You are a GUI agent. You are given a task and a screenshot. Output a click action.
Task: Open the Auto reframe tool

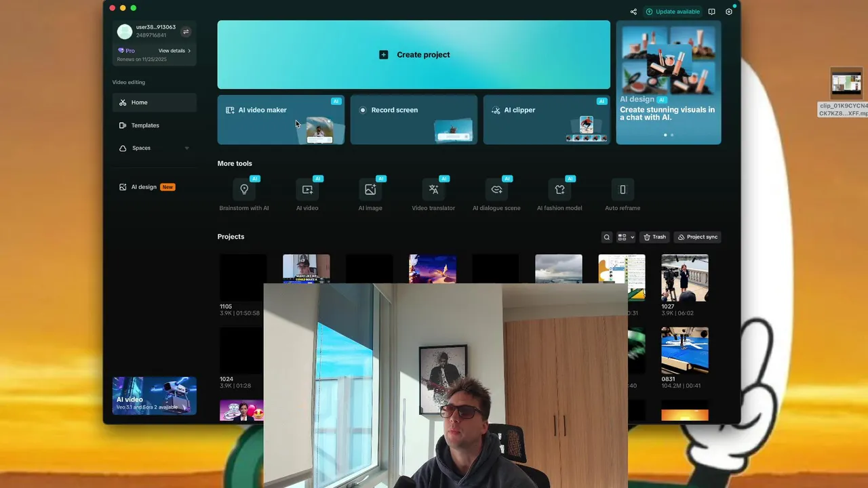(623, 196)
